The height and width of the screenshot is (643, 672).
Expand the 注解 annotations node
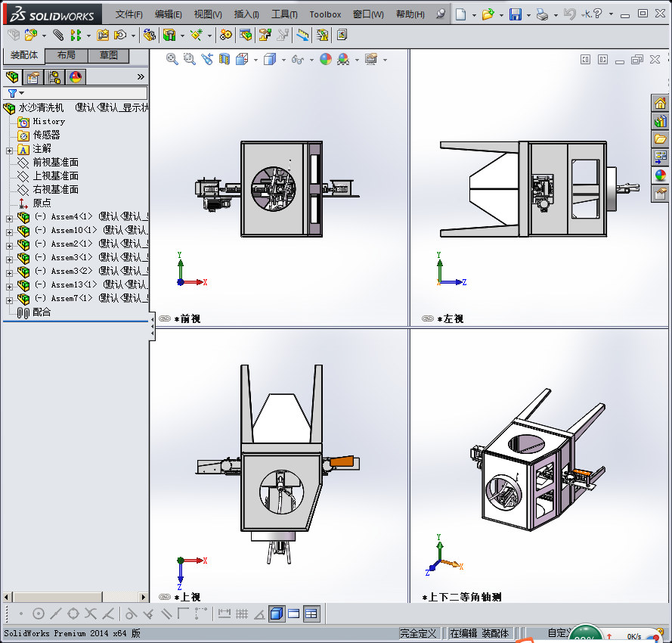point(9,151)
